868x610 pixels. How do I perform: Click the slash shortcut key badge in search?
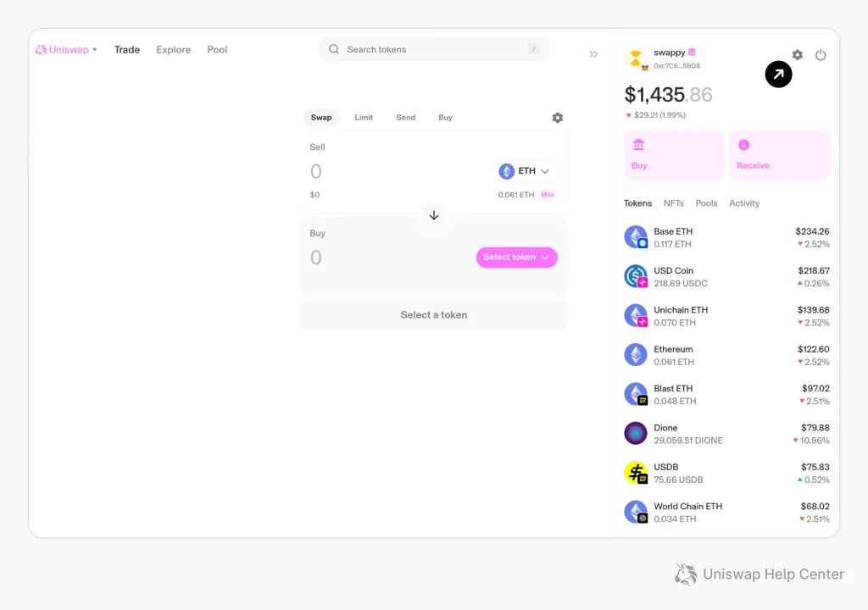[x=534, y=49]
